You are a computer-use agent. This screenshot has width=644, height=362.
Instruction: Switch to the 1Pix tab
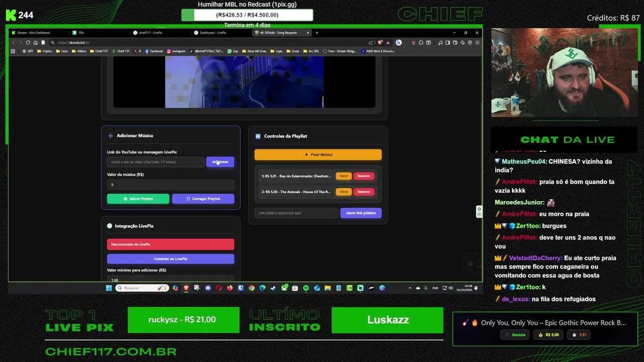[99, 33]
